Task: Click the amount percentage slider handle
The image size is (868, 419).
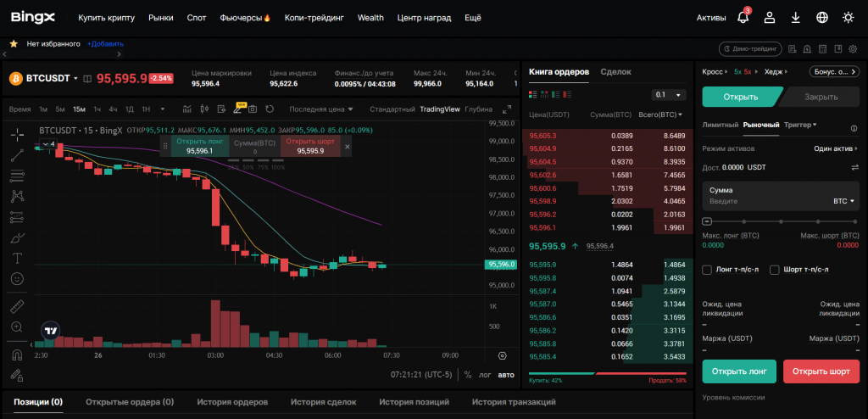Action: pos(707,221)
